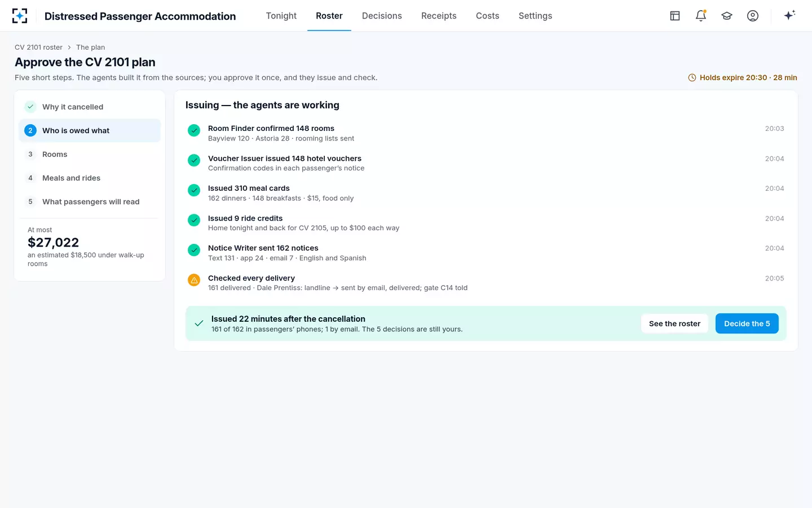
Task: Go to the Receipts tab
Action: coord(439,16)
